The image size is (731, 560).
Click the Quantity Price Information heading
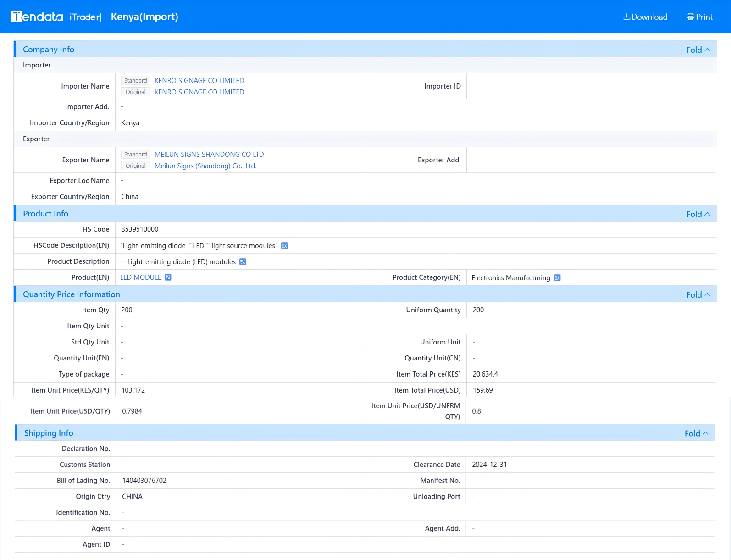pyautogui.click(x=72, y=294)
